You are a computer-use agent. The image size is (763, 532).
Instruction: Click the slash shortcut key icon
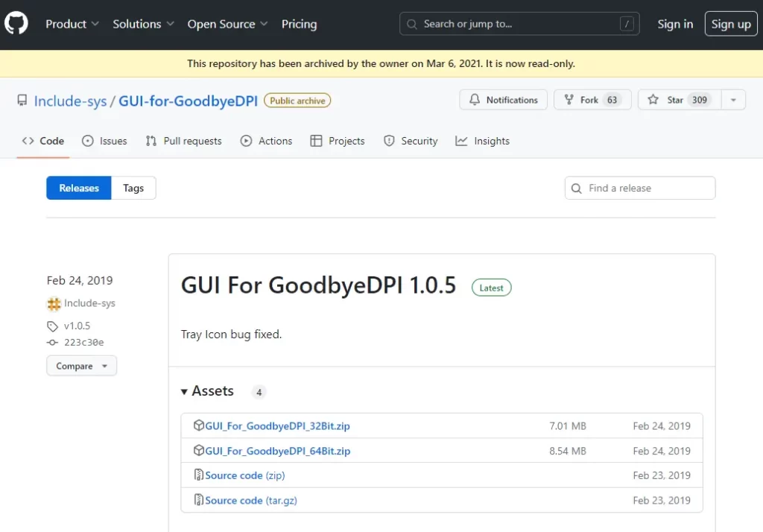tap(627, 24)
